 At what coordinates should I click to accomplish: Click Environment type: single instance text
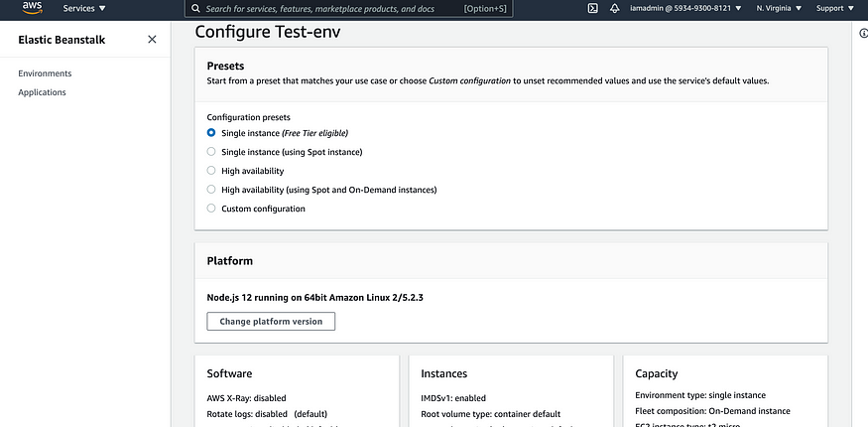click(x=700, y=395)
